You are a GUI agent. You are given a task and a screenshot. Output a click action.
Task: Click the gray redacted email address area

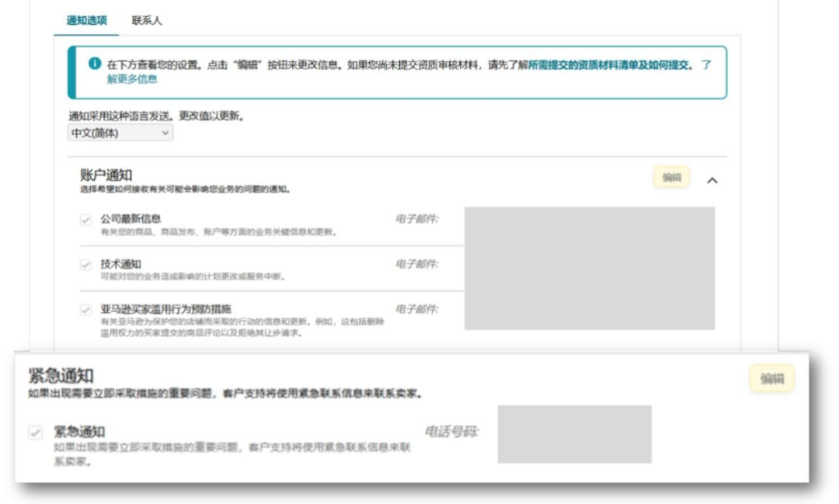[x=589, y=268]
